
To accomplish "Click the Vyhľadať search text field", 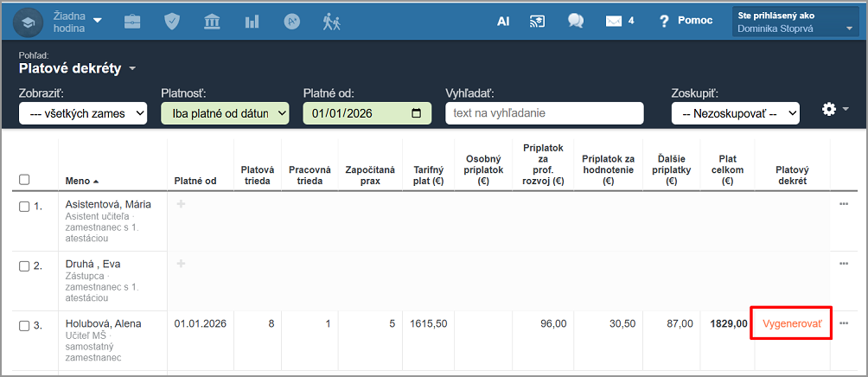I will click(544, 113).
